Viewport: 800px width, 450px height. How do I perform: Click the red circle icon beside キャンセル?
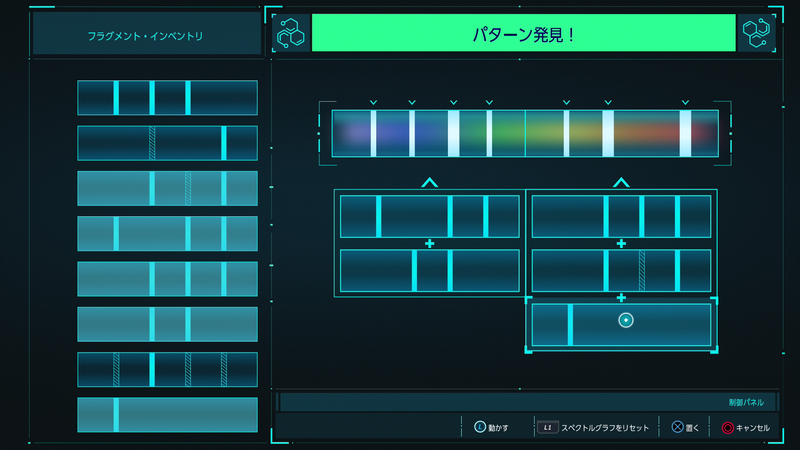pyautogui.click(x=727, y=428)
